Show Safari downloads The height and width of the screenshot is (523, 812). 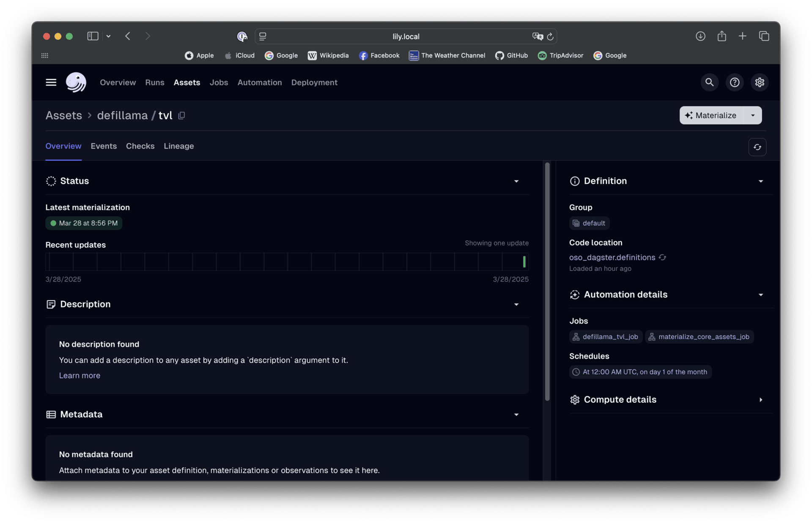coord(700,36)
